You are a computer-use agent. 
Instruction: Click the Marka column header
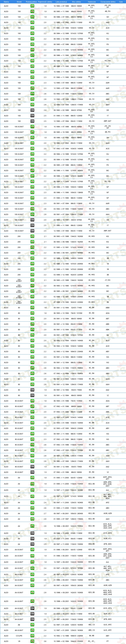(6, 2)
